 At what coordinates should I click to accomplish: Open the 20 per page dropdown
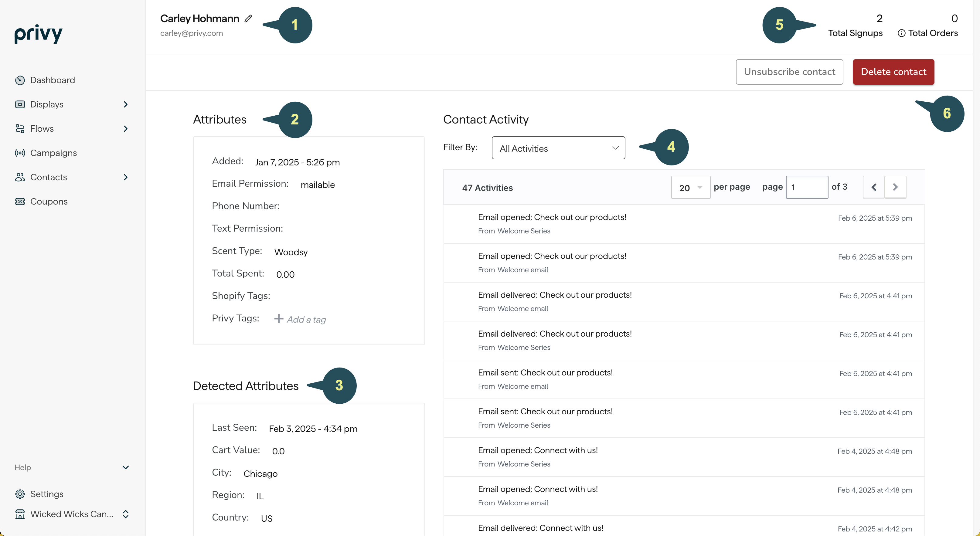690,187
